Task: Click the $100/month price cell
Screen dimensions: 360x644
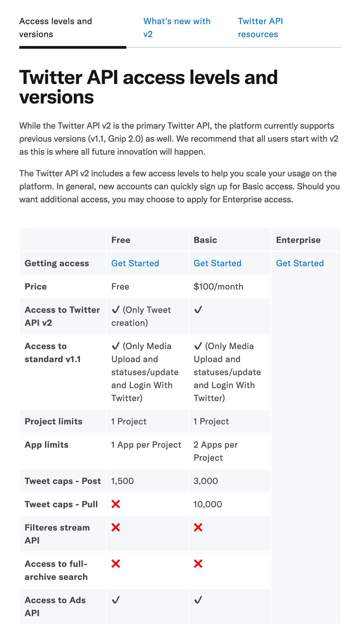Action: pos(218,286)
